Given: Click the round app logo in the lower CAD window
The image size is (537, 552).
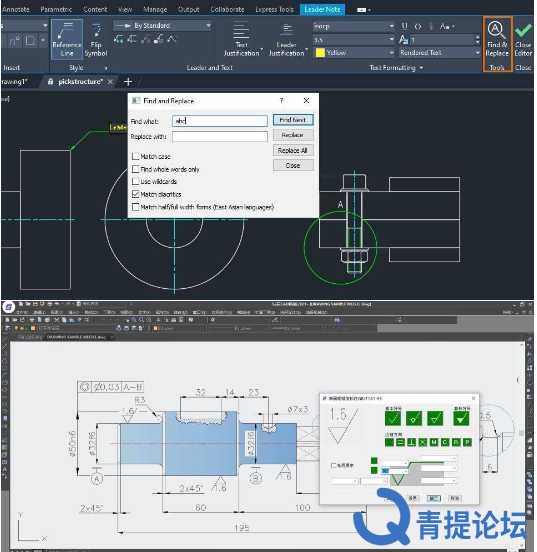Looking at the screenshot, I should [8, 307].
